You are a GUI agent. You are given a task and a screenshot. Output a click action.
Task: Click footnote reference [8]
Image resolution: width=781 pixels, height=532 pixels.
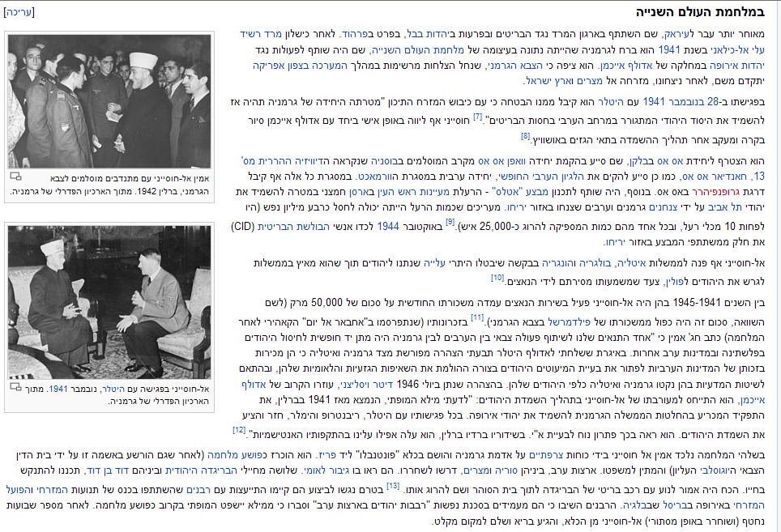coord(526,136)
